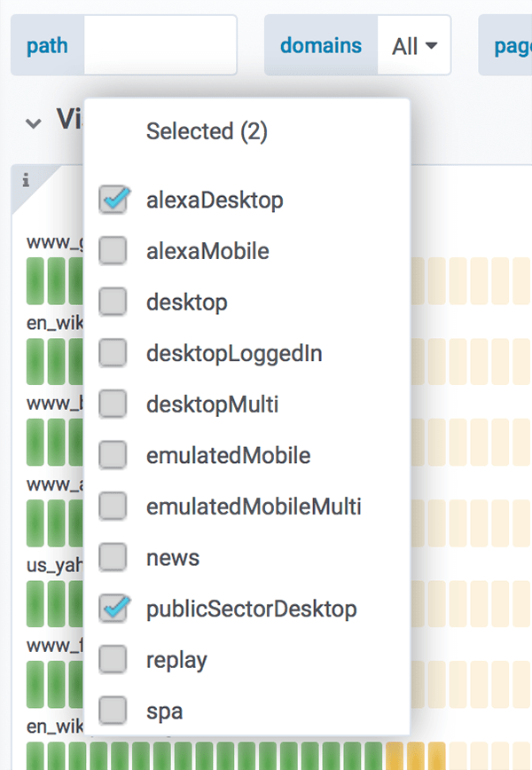Open the domains All dropdown
This screenshot has width=532, height=770.
(x=414, y=45)
